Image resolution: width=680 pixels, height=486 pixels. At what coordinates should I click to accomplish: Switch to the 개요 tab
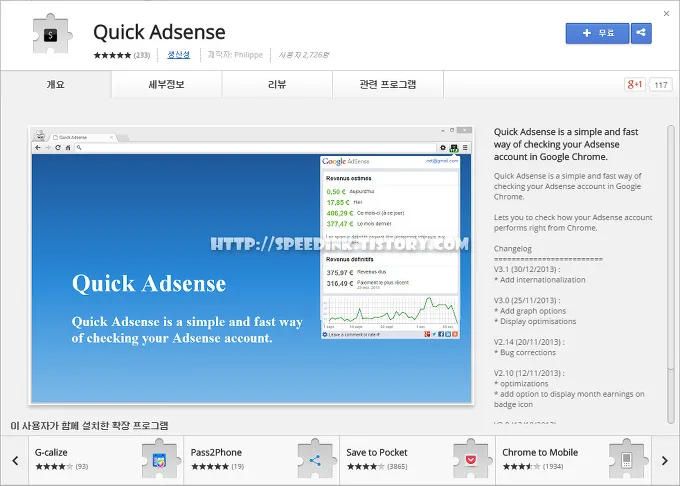pyautogui.click(x=56, y=85)
